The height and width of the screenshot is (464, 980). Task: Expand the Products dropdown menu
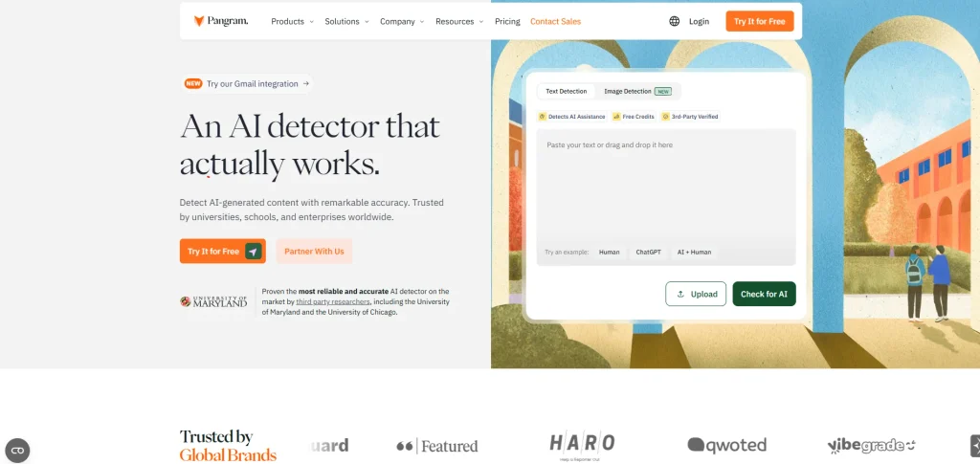292,21
